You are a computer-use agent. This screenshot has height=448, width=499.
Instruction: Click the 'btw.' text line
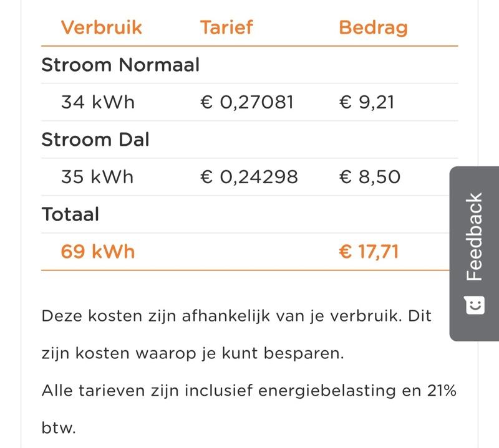(x=59, y=427)
